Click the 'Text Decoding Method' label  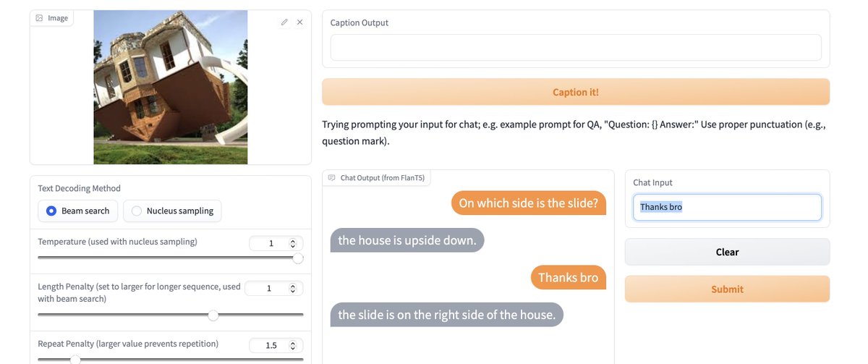click(79, 188)
